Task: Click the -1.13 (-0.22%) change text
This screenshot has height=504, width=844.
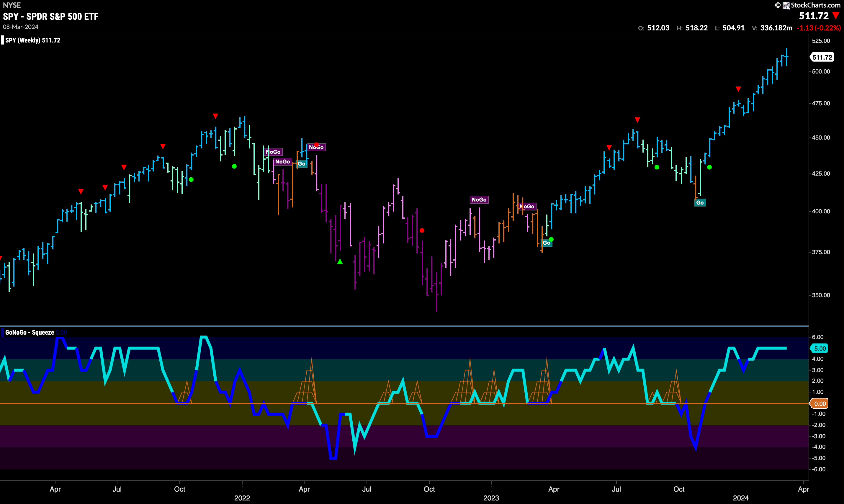Action: pyautogui.click(x=819, y=28)
